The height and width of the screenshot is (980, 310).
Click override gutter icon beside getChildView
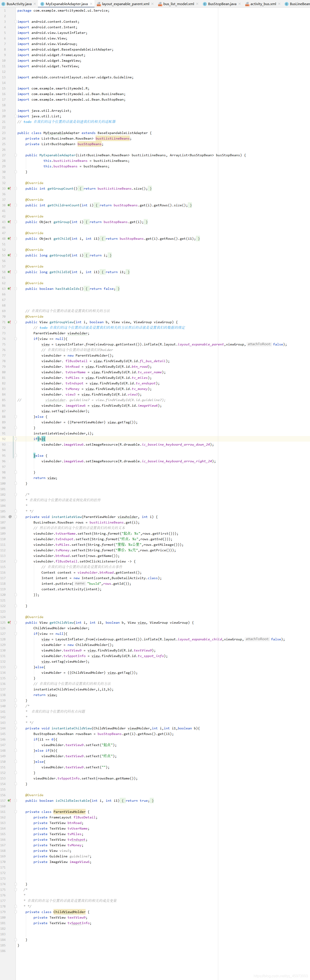pyautogui.click(x=9, y=623)
